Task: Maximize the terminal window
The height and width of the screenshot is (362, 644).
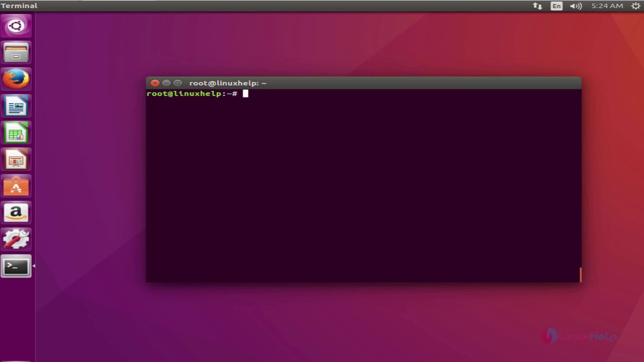Action: [x=177, y=83]
